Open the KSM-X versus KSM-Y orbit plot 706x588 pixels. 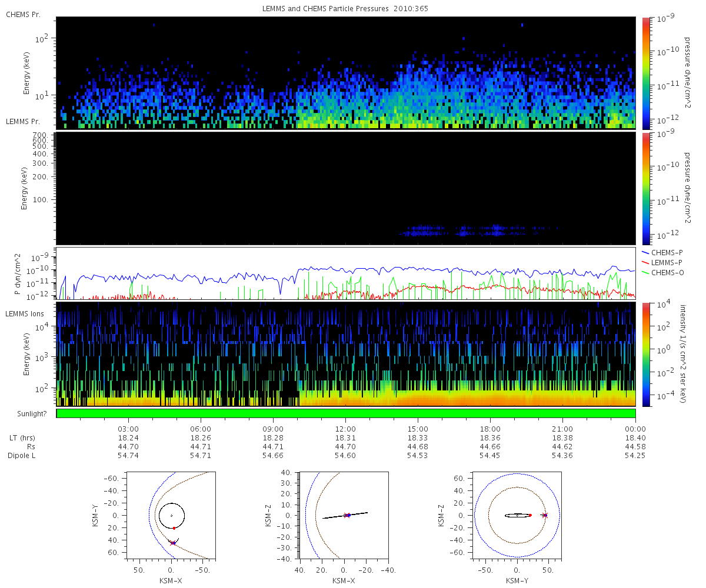[x=171, y=515]
